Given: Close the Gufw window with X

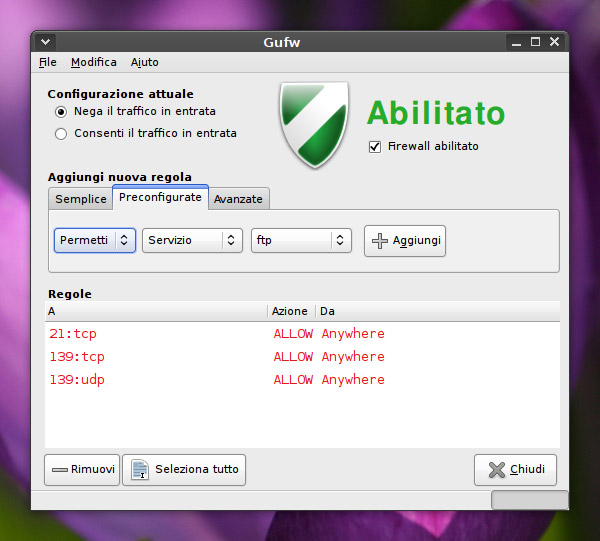Looking at the screenshot, I should point(554,42).
